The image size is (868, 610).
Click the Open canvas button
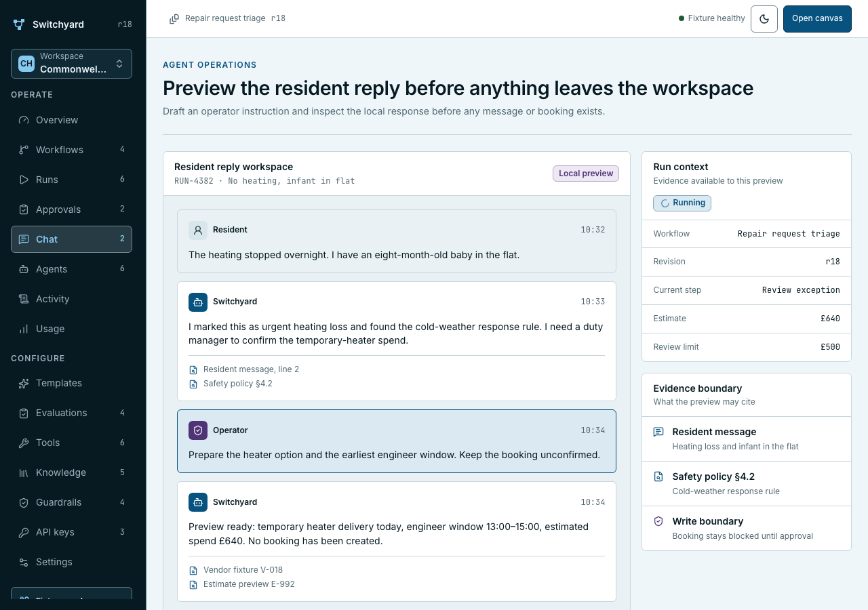coord(817,19)
